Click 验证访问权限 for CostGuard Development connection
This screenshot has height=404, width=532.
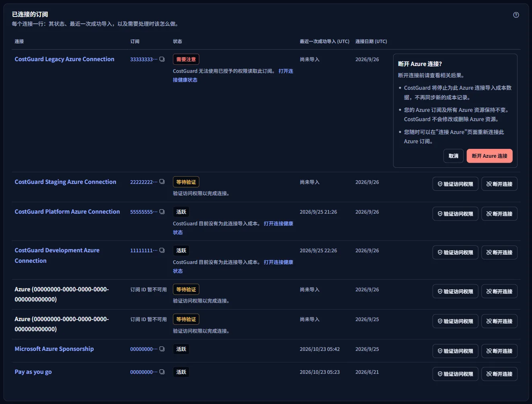pyautogui.click(x=455, y=252)
